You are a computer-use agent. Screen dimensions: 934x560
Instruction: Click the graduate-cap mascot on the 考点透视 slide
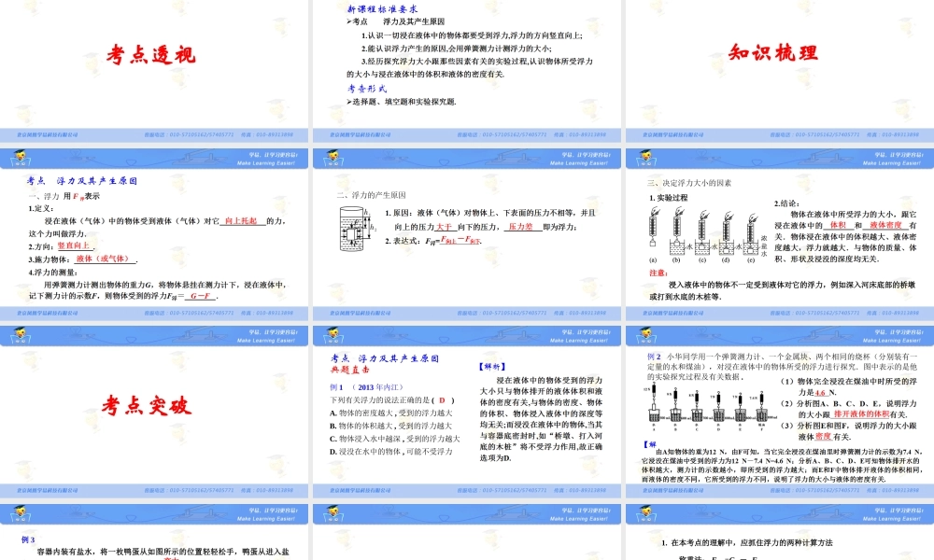[21, 157]
